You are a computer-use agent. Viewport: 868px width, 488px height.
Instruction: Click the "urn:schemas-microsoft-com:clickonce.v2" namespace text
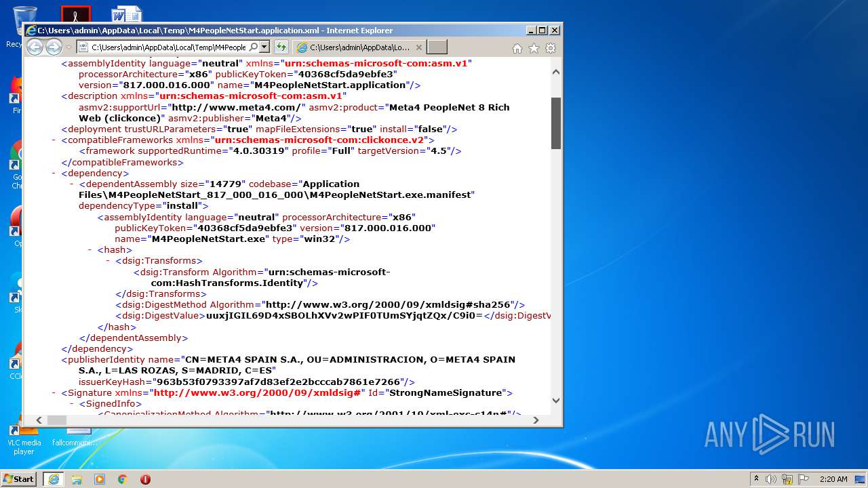319,140
